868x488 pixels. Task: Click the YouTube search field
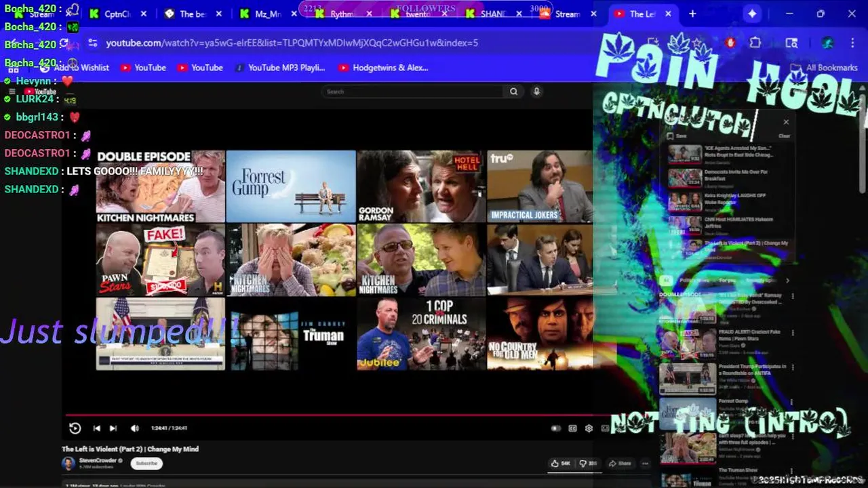click(x=412, y=91)
